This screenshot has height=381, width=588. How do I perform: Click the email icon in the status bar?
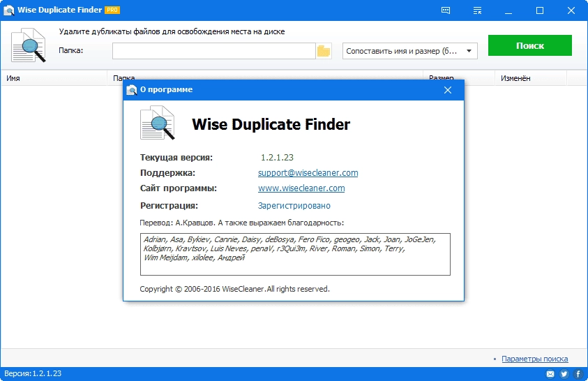tap(550, 374)
